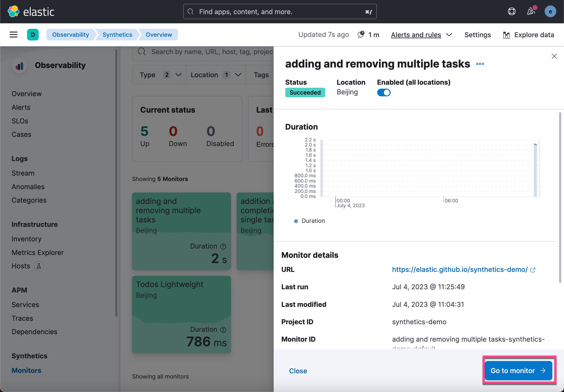Toggle the Duration legend under the chart

pos(309,221)
